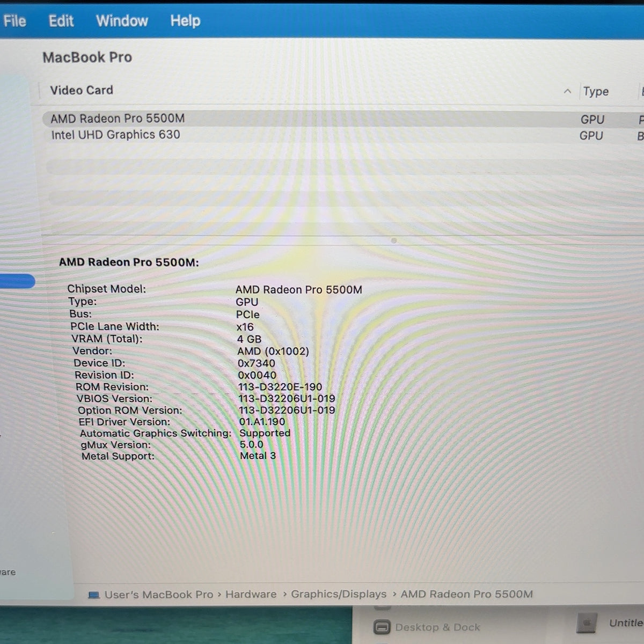
Task: Go to Hardware in path bar
Action: pyautogui.click(x=251, y=594)
